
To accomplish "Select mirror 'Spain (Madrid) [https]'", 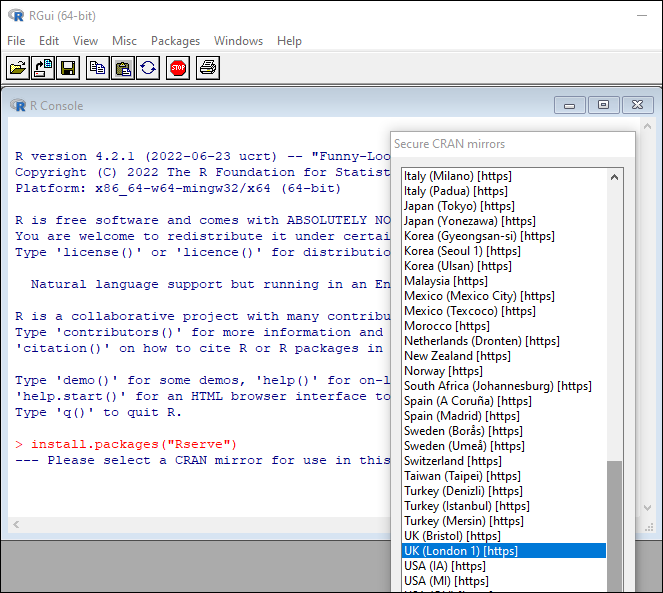I will (x=504, y=416).
